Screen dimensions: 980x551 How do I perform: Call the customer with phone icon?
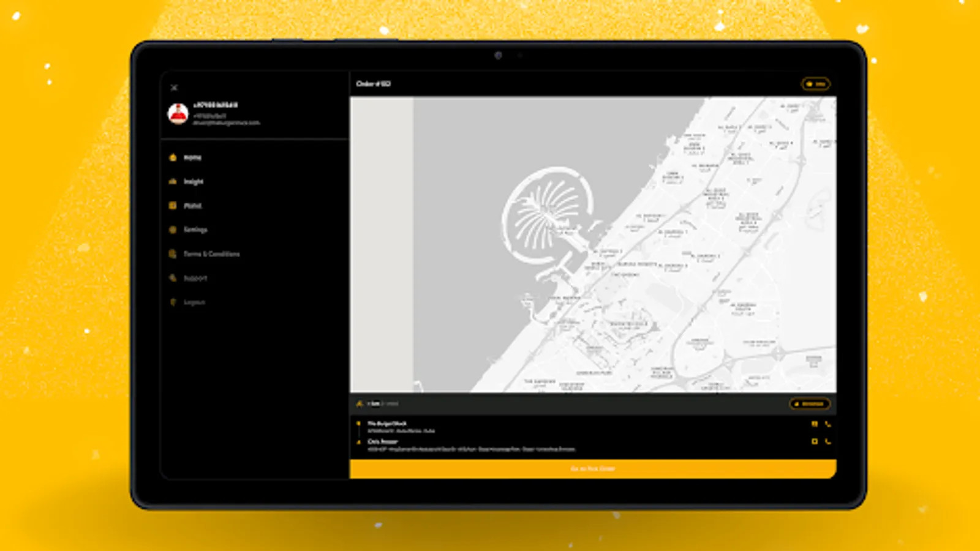[x=827, y=441]
